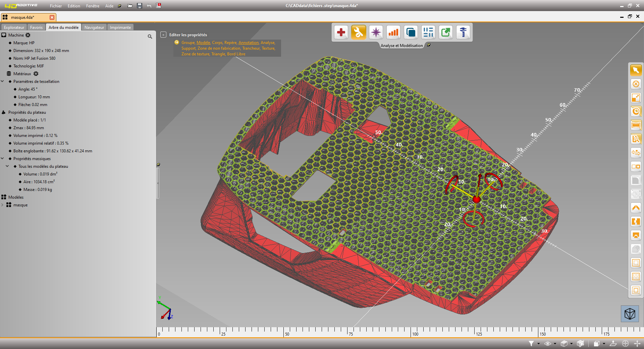Open the blue caliper measurement tool
Image resolution: width=644 pixels, height=349 pixels.
coord(464,32)
